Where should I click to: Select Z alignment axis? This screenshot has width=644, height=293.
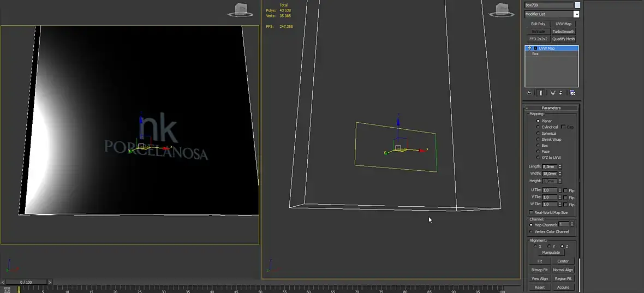(x=562, y=247)
